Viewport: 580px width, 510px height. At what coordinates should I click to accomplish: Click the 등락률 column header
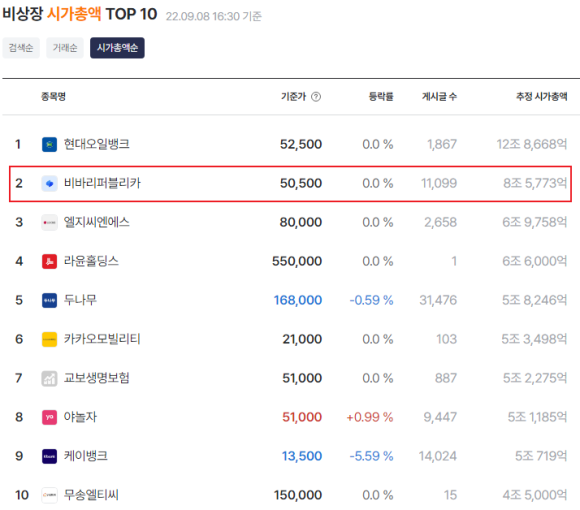381,97
